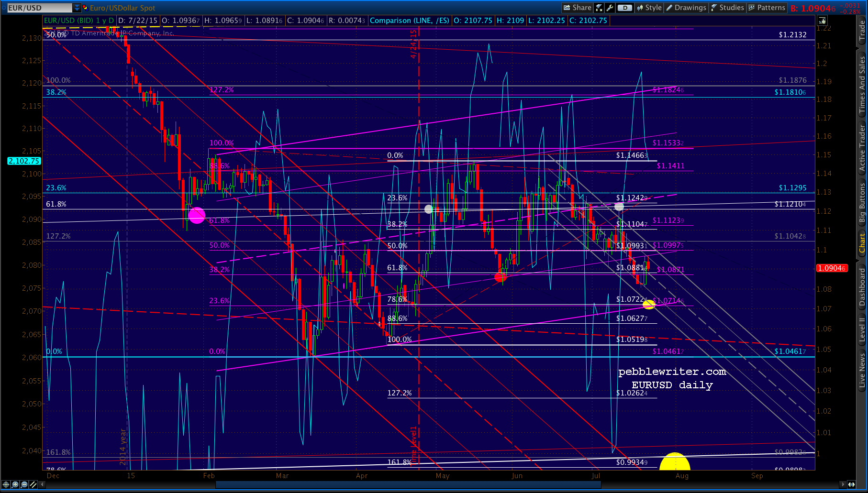Image resolution: width=868 pixels, height=493 pixels.
Task: Click the small yellow ellipse near 1.0722
Action: pos(649,304)
